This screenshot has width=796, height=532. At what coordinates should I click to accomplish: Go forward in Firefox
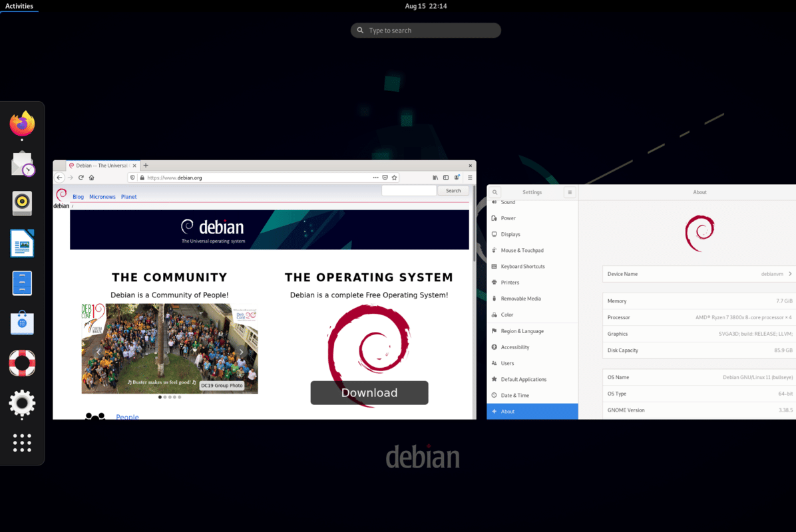point(71,178)
